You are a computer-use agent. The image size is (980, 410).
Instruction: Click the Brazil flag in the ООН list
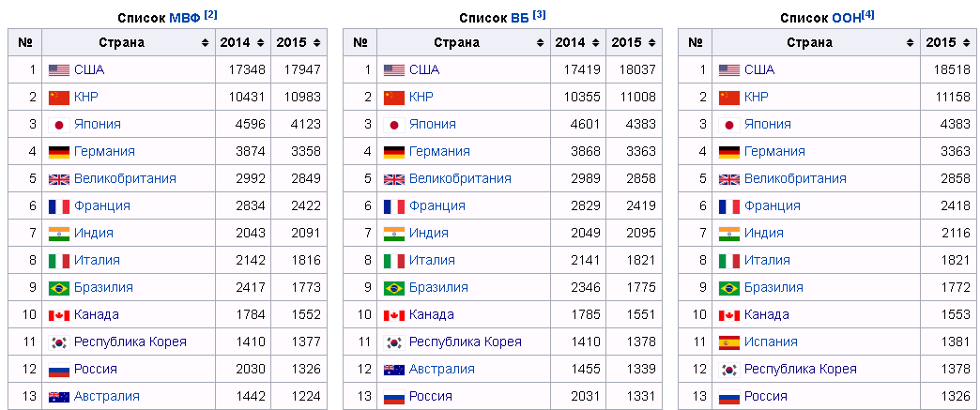[x=728, y=288]
